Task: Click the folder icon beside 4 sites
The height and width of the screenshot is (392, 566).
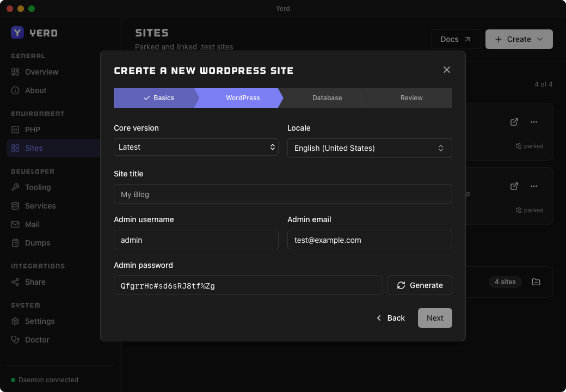Action: (x=536, y=282)
